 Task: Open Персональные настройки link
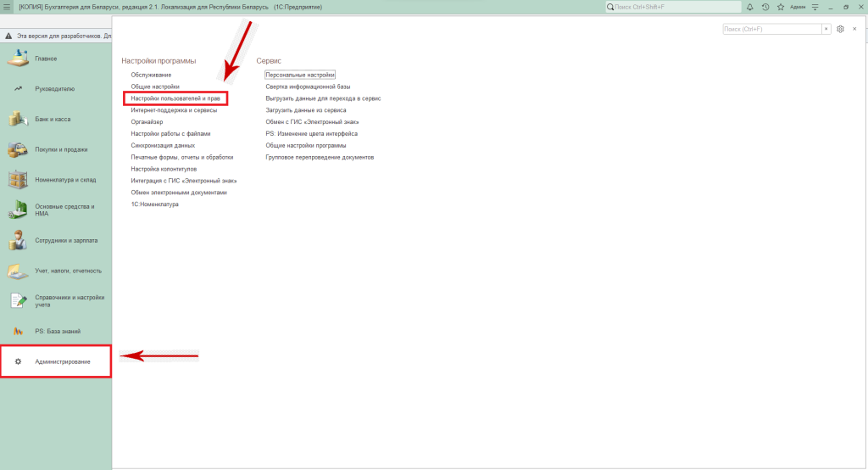click(x=300, y=75)
